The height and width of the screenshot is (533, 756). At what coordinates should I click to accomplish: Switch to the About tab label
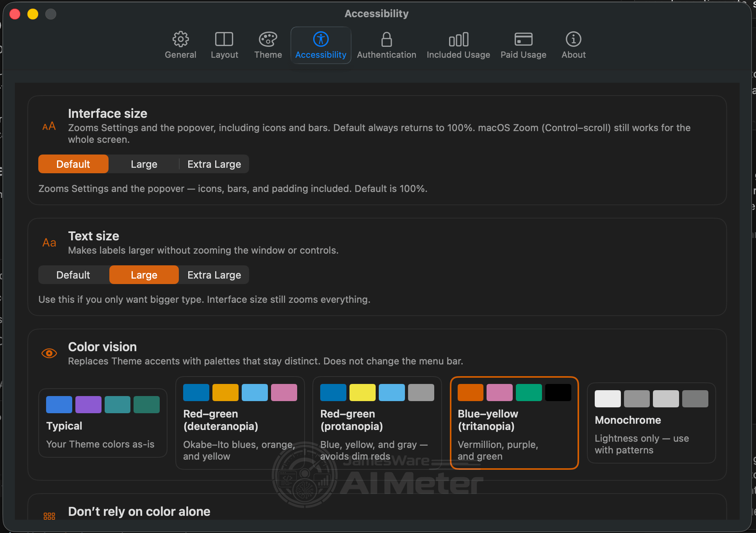click(x=573, y=55)
